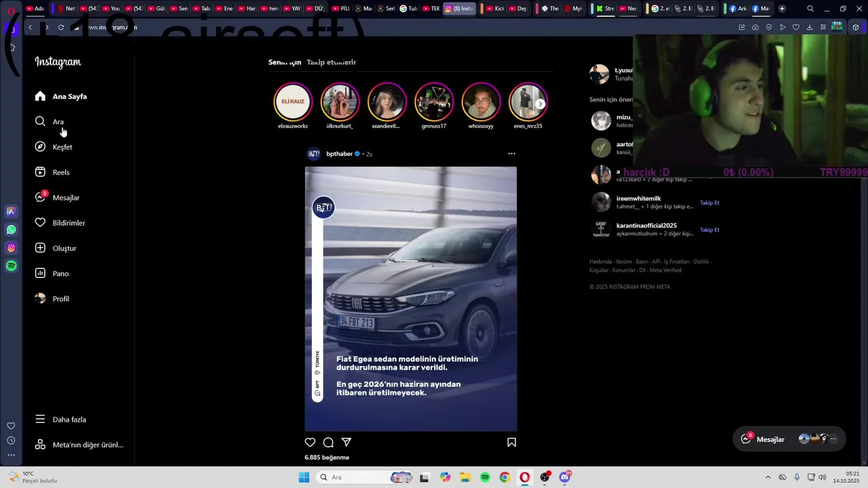Open Spotify from taskbar
The height and width of the screenshot is (488, 868).
pos(485,477)
